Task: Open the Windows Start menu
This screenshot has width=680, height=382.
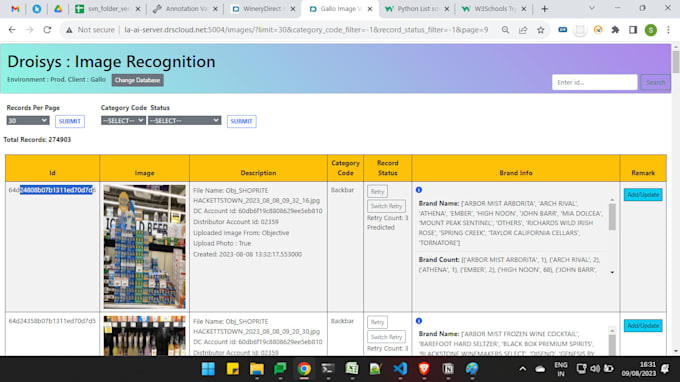Action: (x=208, y=369)
